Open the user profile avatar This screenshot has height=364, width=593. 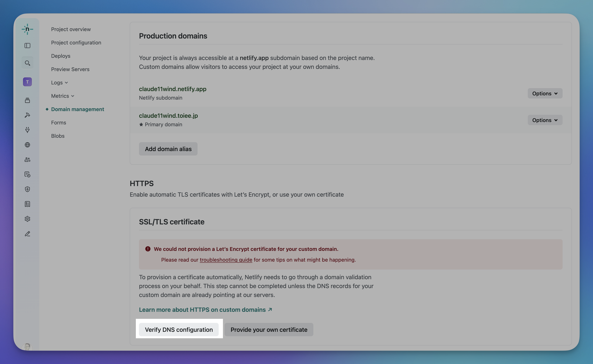point(27,347)
